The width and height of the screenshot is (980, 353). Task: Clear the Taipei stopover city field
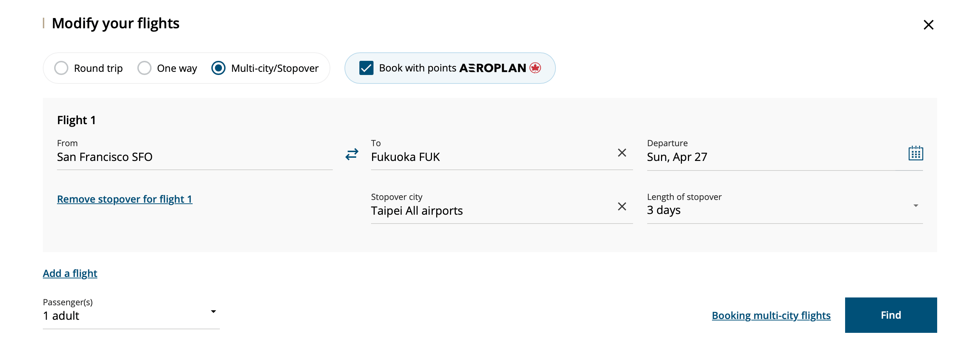tap(622, 206)
